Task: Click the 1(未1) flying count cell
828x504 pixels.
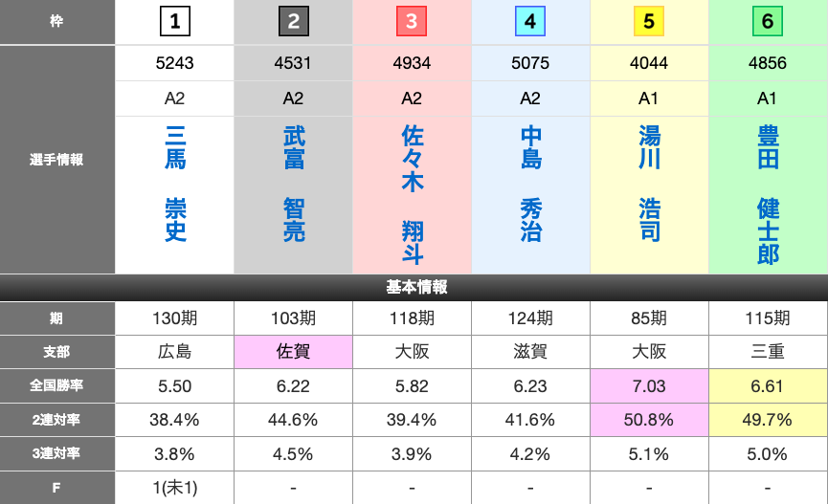Action: tap(174, 488)
